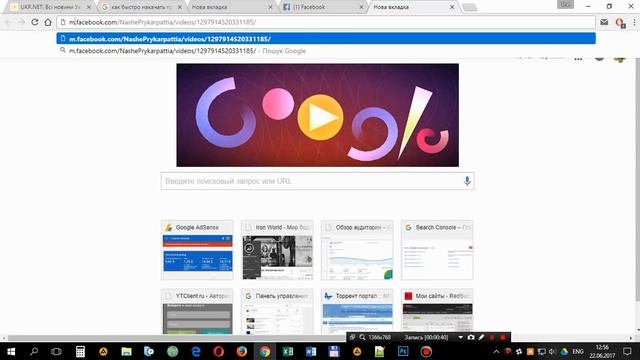Open the Windows notification center
The width and height of the screenshot is (640, 360).
[627, 351]
